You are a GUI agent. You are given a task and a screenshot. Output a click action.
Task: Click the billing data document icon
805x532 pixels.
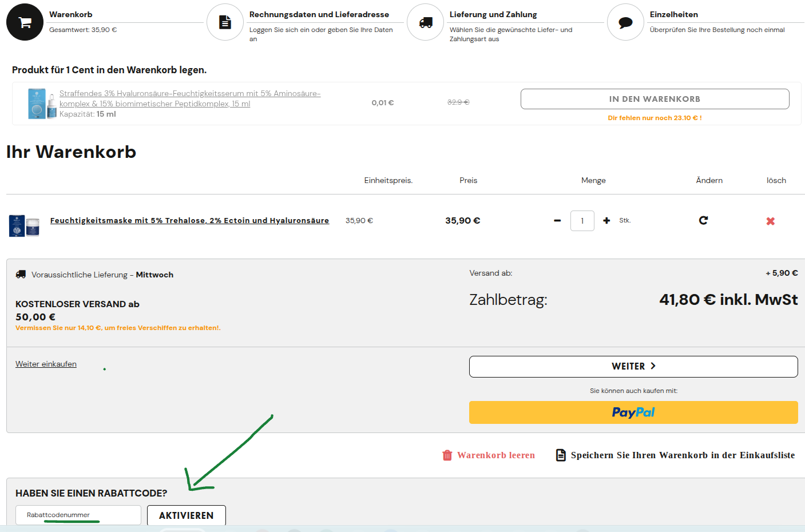click(x=225, y=22)
